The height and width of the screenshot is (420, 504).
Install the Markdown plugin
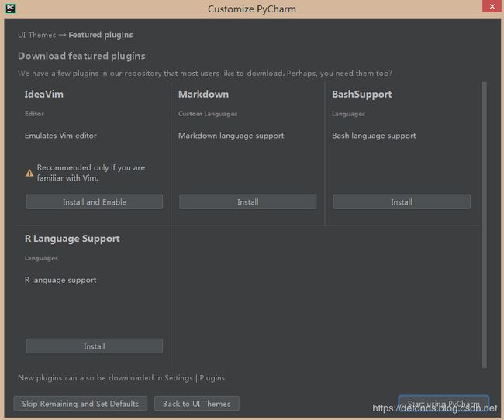tap(248, 201)
